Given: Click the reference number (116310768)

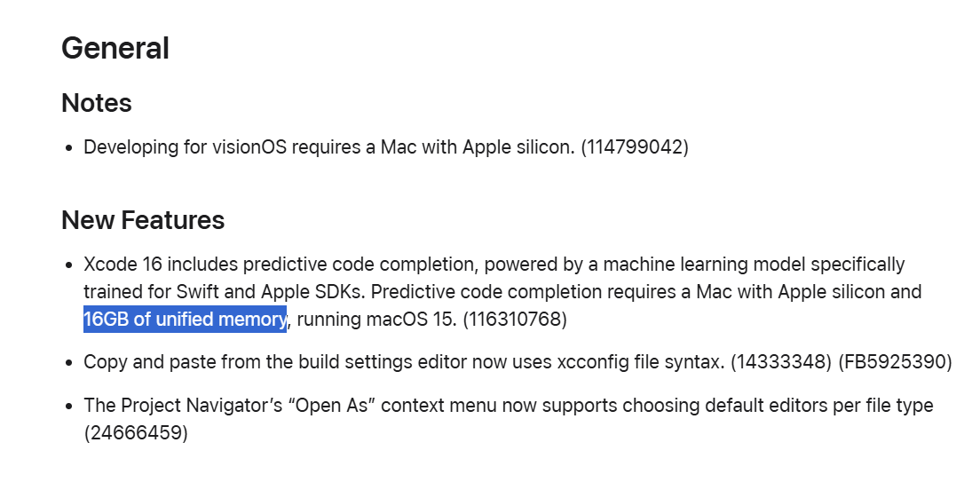Looking at the screenshot, I should point(514,320).
